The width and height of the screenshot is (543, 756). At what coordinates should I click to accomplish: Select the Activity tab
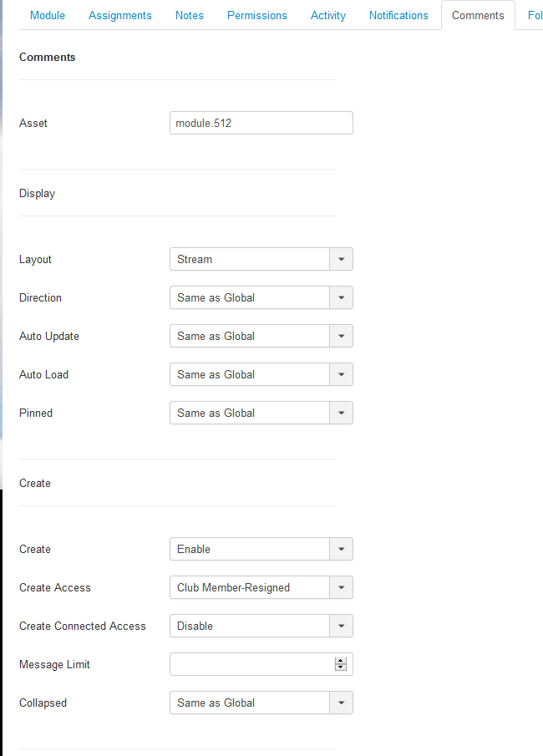(x=328, y=15)
